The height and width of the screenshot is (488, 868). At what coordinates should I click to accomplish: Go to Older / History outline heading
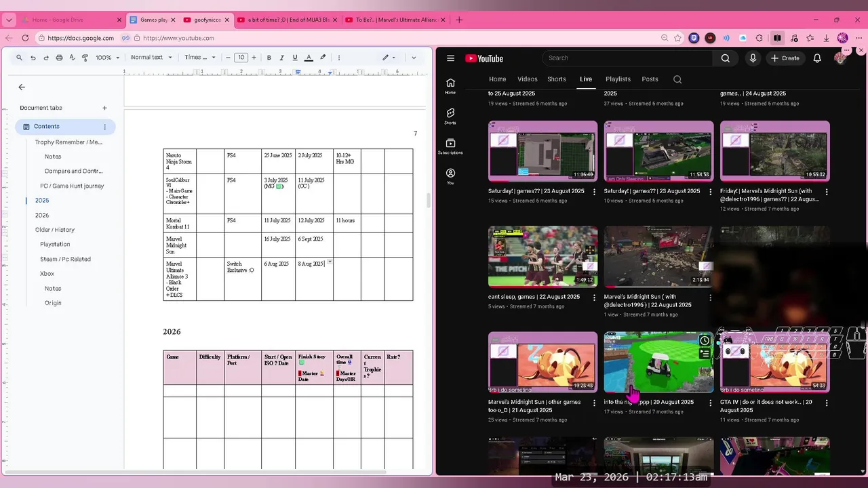pyautogui.click(x=55, y=230)
